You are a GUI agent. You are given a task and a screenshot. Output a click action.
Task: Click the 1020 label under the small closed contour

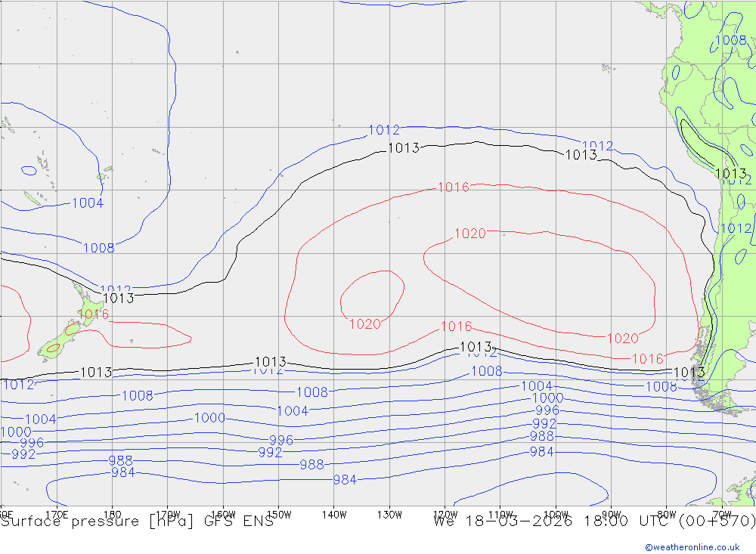365,324
